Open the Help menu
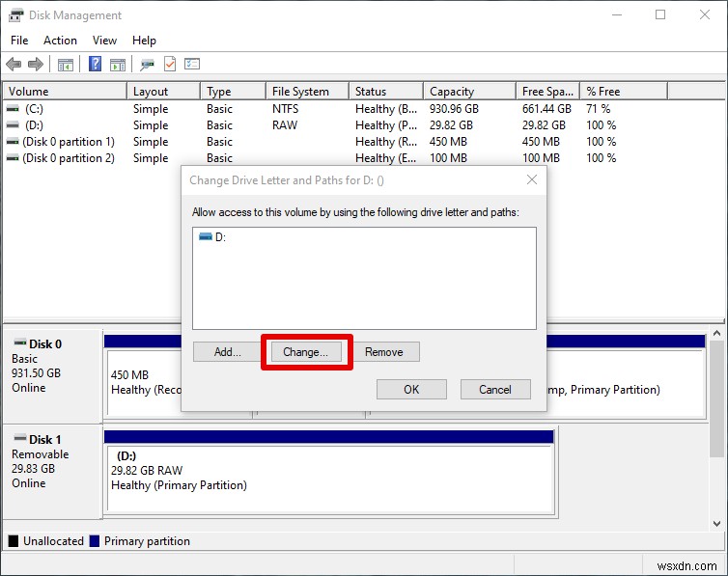 coord(144,41)
